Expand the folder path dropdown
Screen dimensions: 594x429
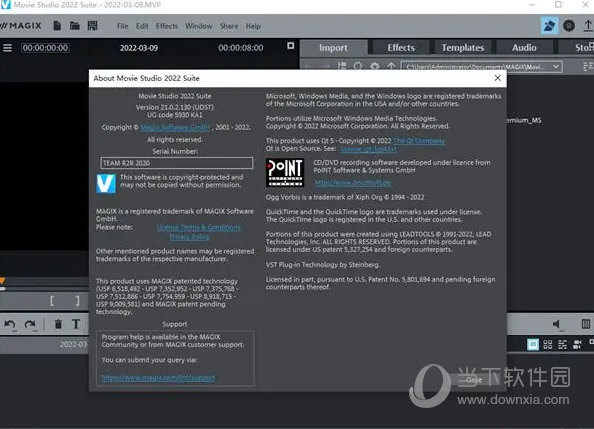coord(555,67)
